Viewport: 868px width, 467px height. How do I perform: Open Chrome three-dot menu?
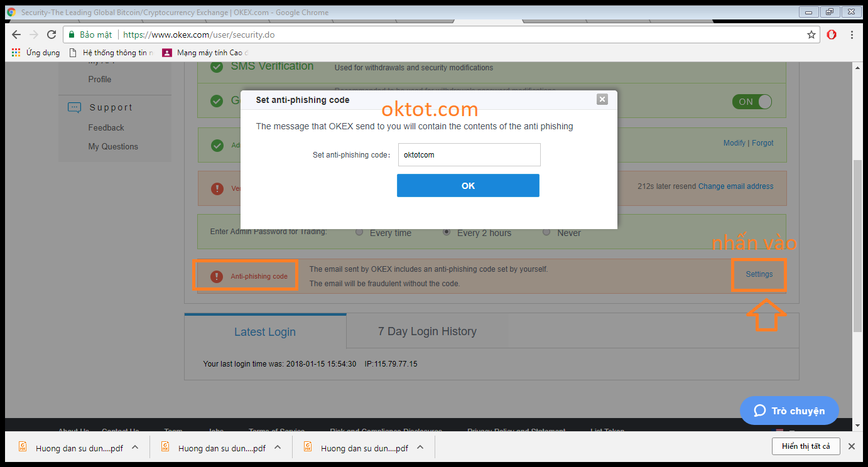point(852,35)
